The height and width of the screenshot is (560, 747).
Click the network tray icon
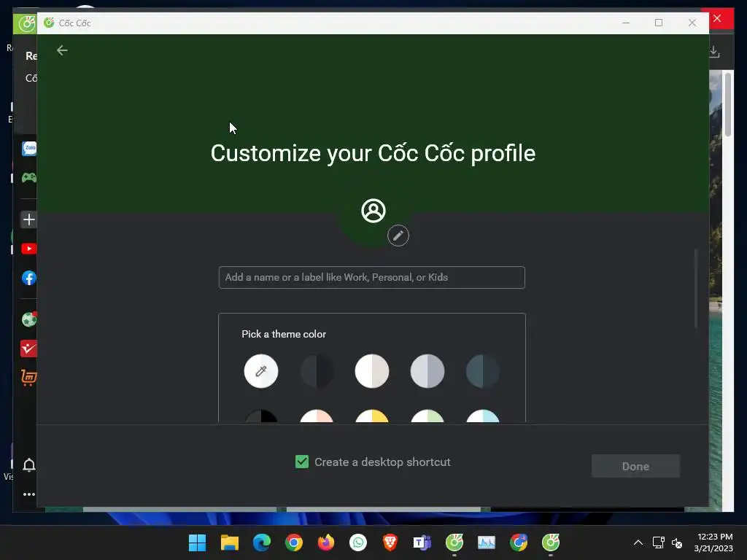(659, 542)
